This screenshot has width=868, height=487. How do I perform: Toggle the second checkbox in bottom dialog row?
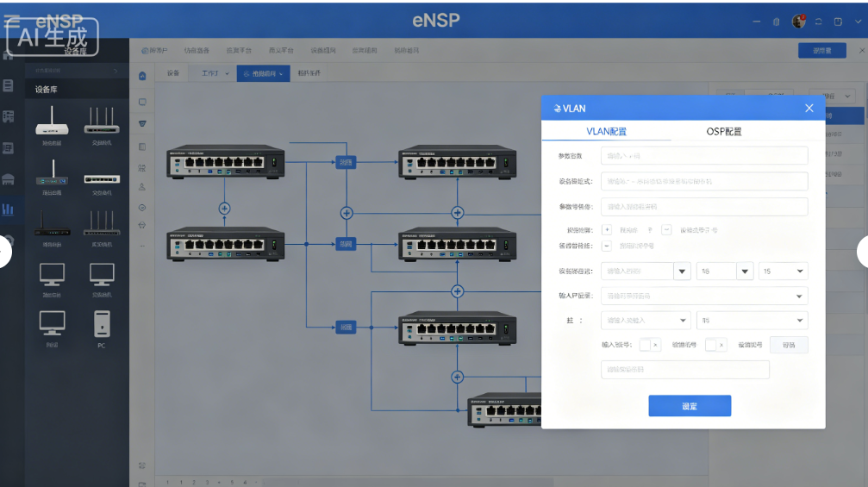(711, 345)
